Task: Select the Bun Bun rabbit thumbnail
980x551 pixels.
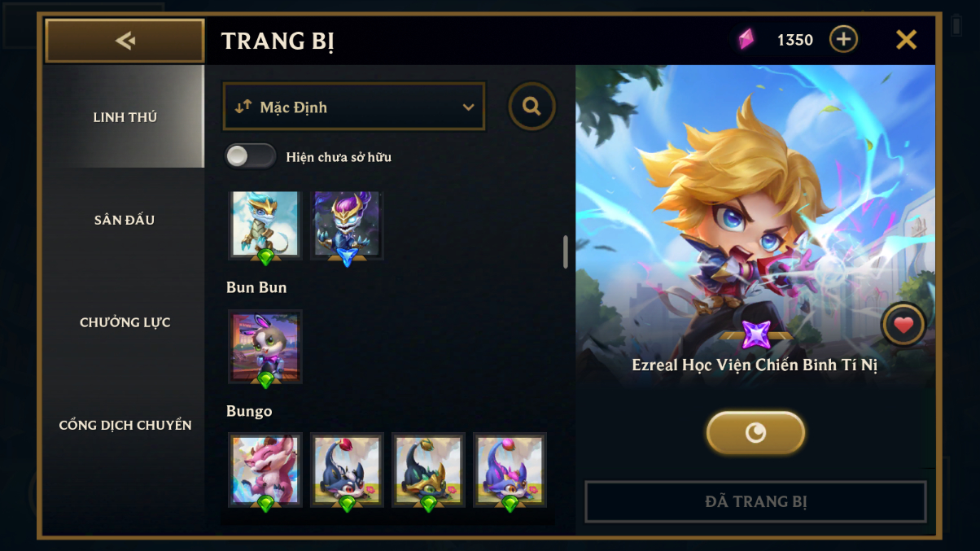Action: point(265,347)
